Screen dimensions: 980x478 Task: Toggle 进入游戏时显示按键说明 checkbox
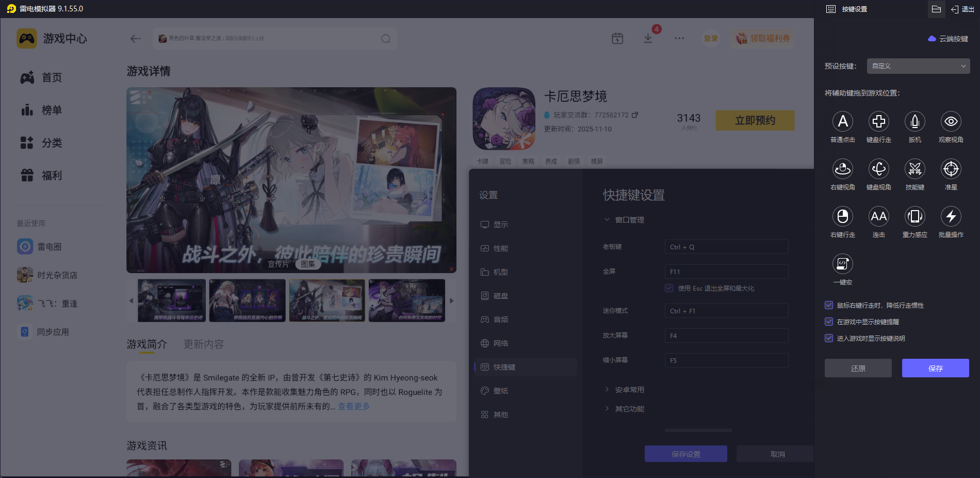tap(829, 338)
